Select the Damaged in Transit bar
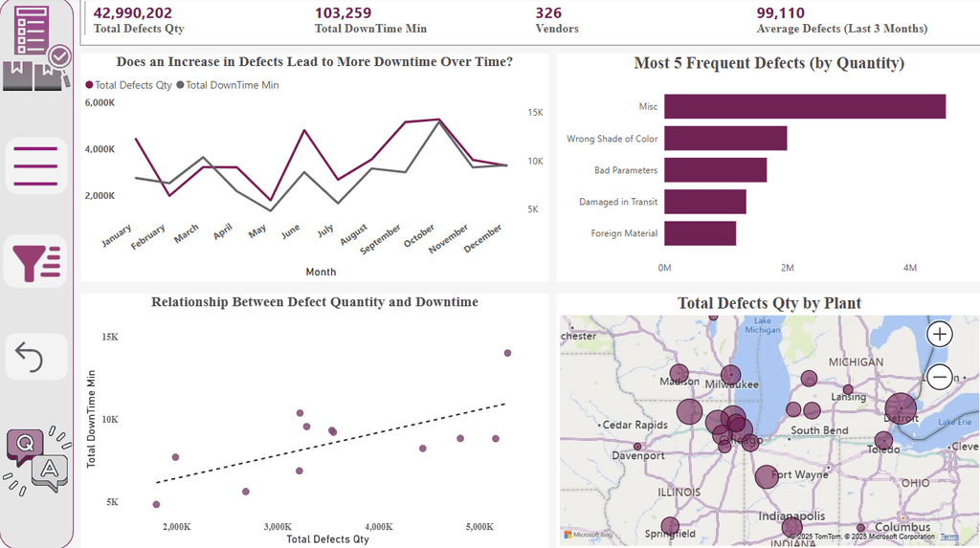Screen dimensions: 980x548 [x=705, y=201]
